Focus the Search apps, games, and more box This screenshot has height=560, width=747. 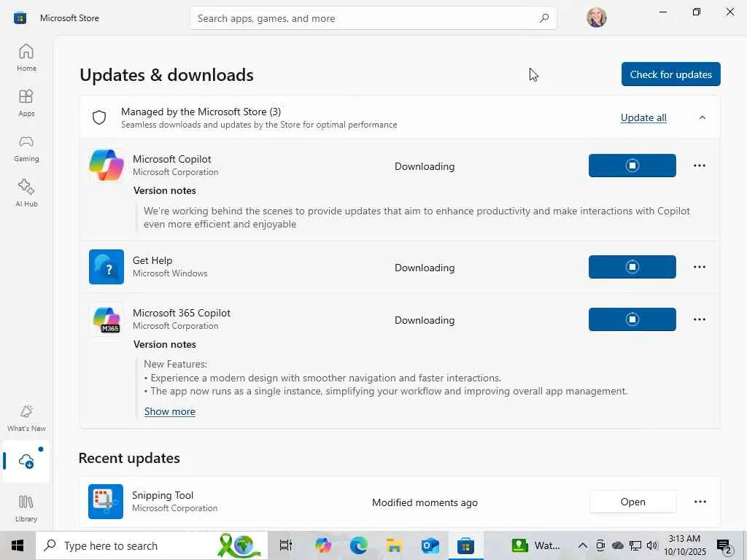tap(373, 18)
